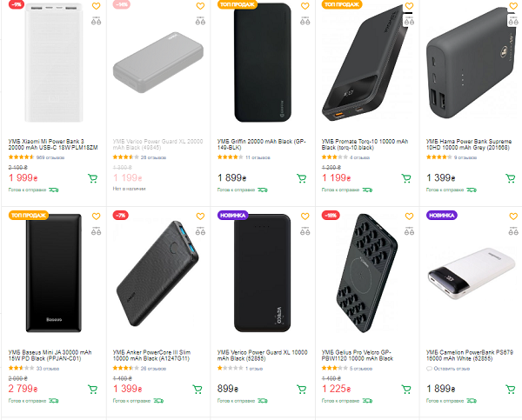This screenshot has height=420, width=522.
Task: Open Griffin 20000 mAh's 11 reviews link
Action: (259, 157)
